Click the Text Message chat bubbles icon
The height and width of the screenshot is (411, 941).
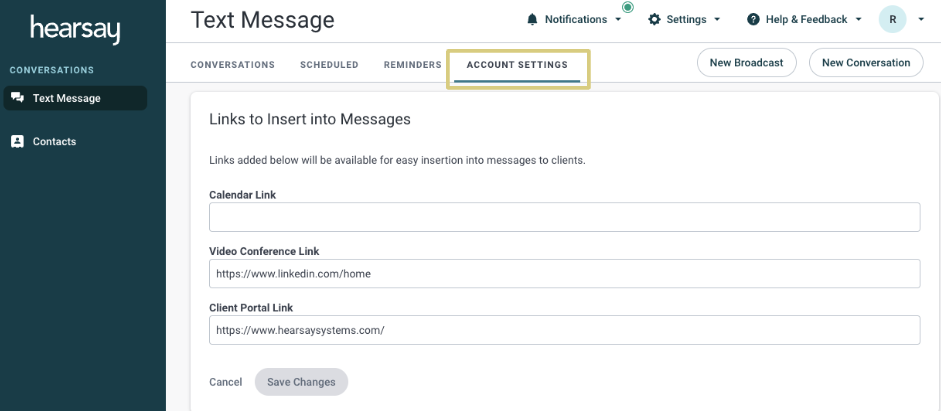17,98
